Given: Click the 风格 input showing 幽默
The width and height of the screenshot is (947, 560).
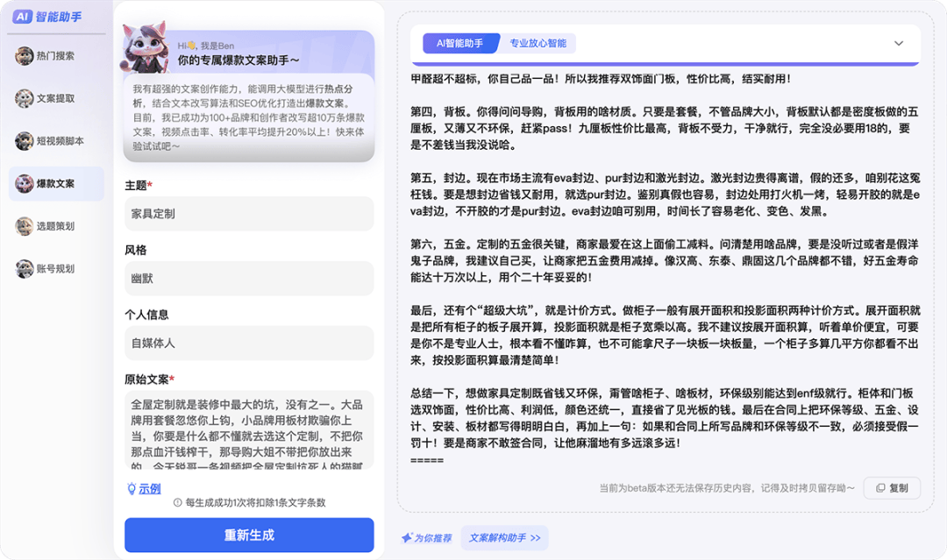Looking at the screenshot, I should 249,279.
